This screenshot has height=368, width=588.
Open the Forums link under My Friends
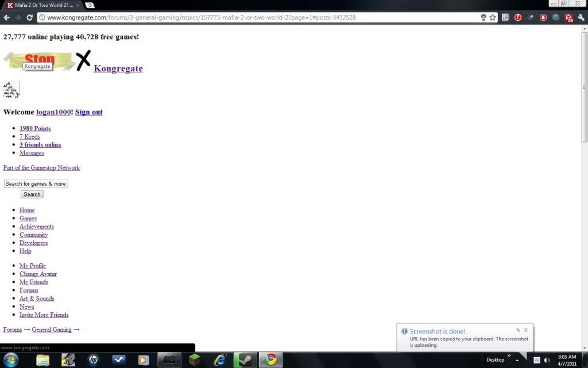[29, 290]
